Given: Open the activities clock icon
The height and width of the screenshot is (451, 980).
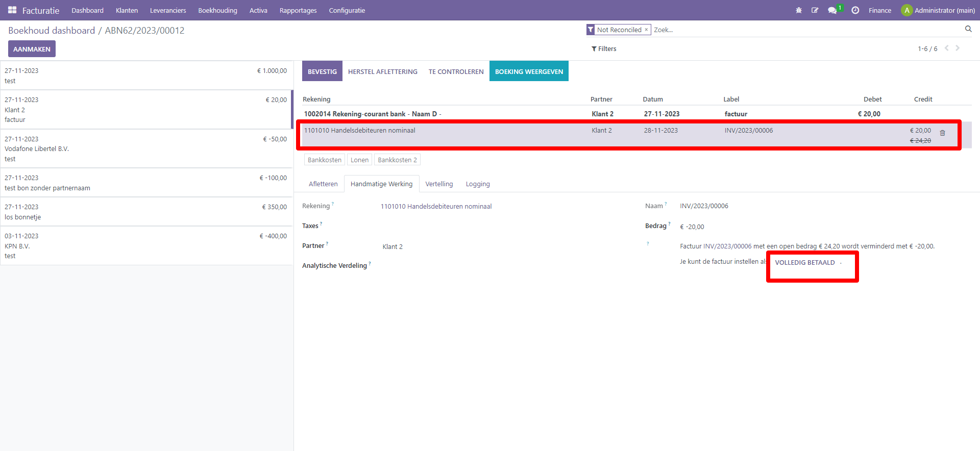Looking at the screenshot, I should coord(855,10).
